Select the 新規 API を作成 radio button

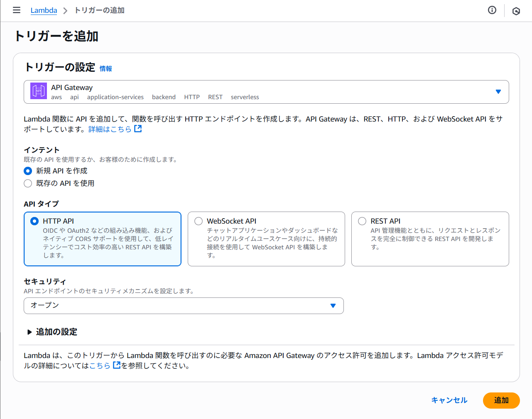click(28, 171)
